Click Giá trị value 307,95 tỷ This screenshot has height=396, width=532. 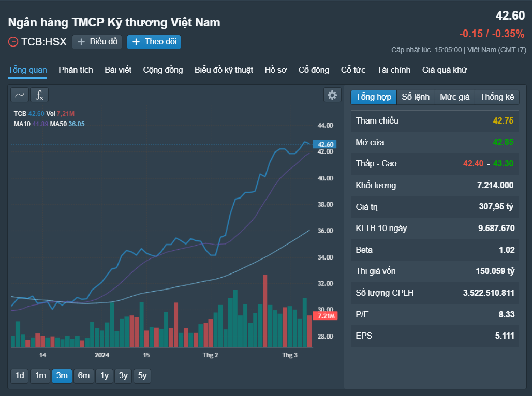click(x=496, y=206)
